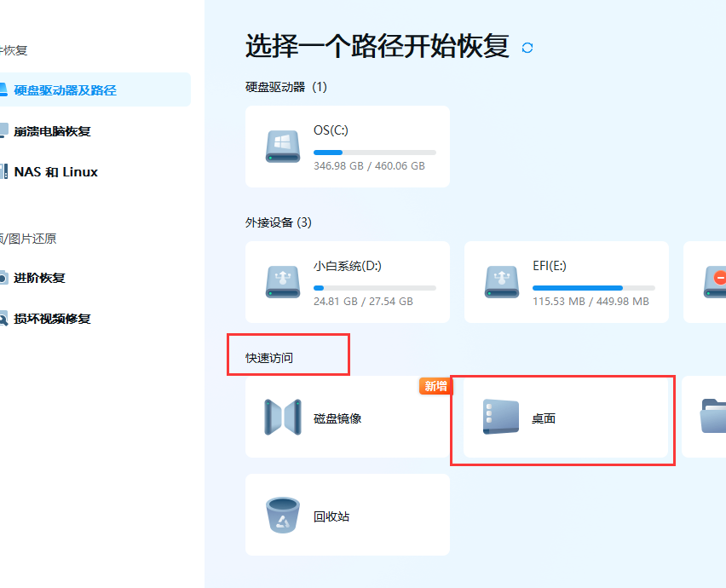The image size is (726, 588).
Task: Click the 新增 badge on 磁盘镜像
Action: (x=435, y=386)
